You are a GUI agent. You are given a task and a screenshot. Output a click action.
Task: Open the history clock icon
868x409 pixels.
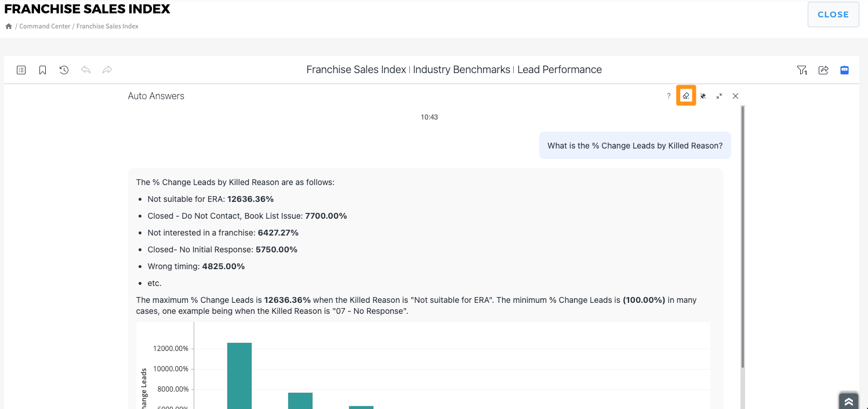(x=64, y=70)
